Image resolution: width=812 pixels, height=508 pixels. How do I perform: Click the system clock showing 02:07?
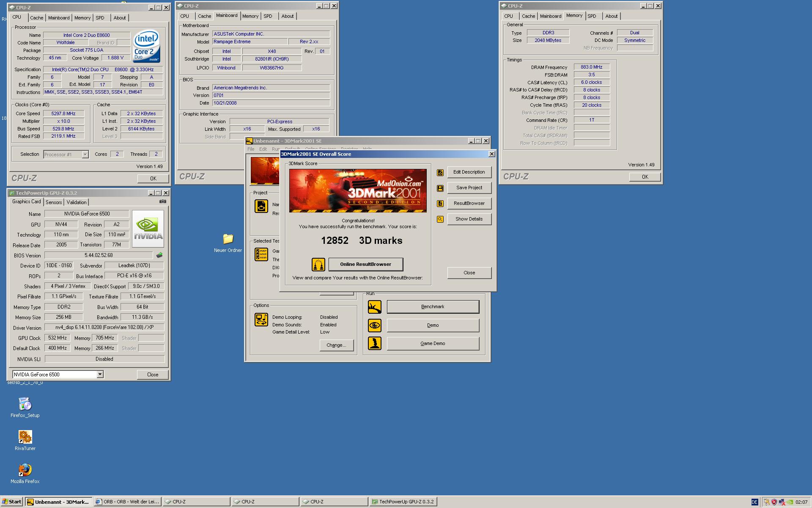[801, 502]
